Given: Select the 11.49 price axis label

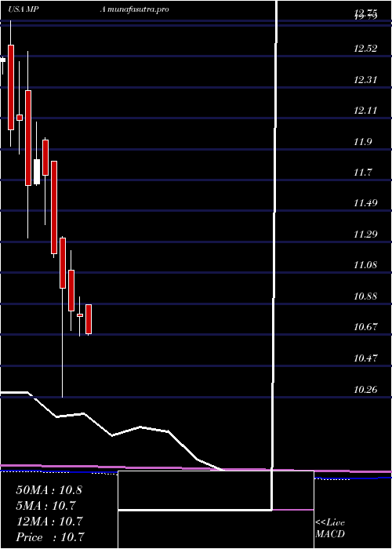Looking at the screenshot, I should pos(365,203).
